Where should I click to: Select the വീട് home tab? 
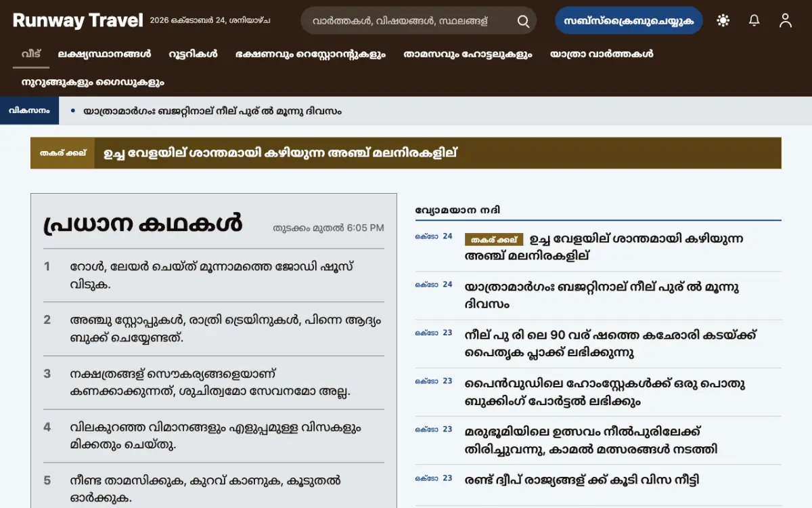31,54
